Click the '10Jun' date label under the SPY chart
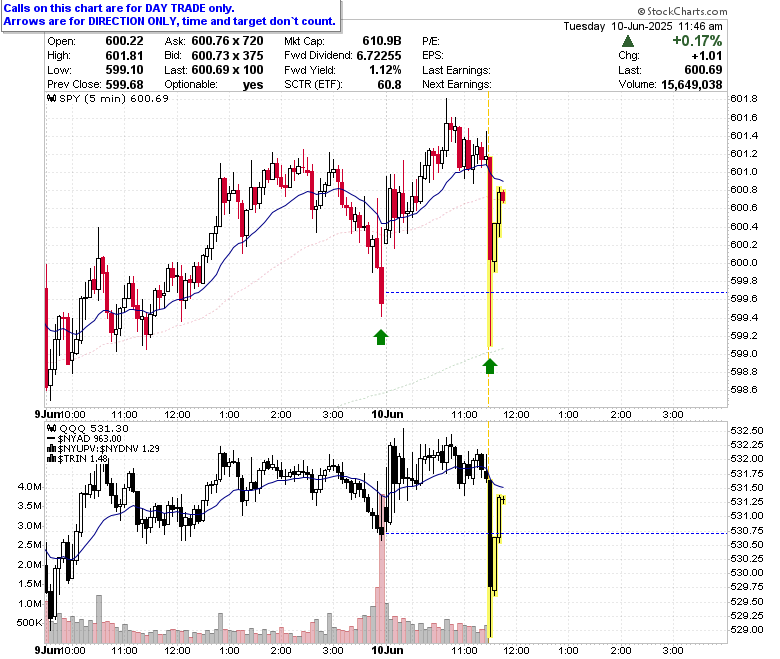The height and width of the screenshot is (659, 780). click(387, 414)
